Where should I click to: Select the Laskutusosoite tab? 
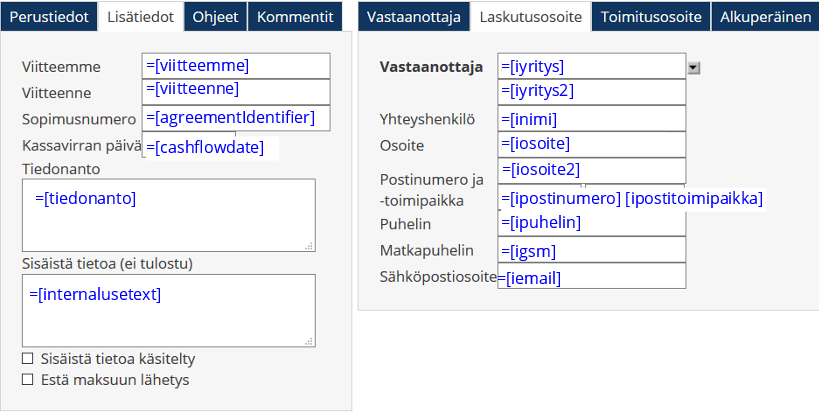click(x=530, y=17)
